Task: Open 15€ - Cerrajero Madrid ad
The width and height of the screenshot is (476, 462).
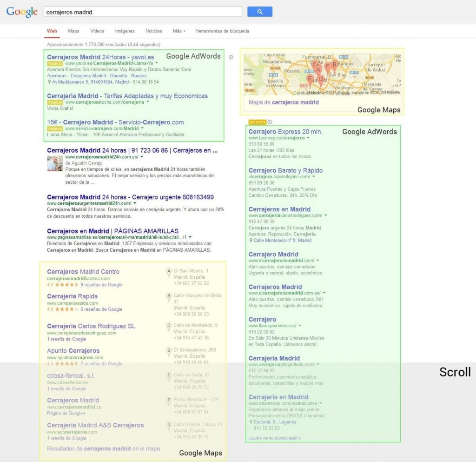Action: pyautogui.click(x=115, y=122)
